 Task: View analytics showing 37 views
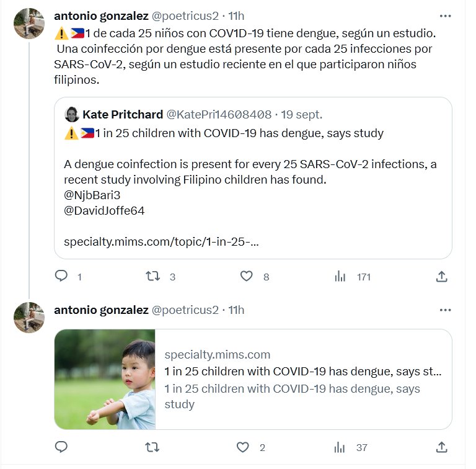(x=340, y=447)
